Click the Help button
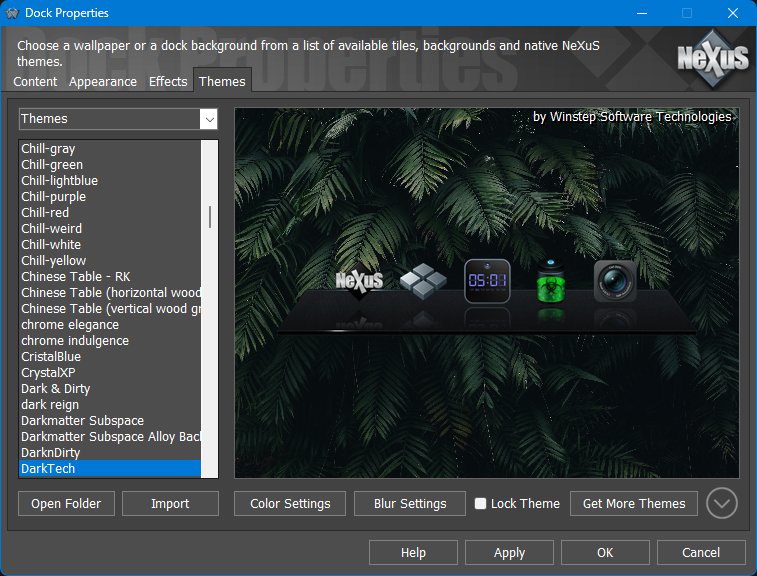 413,552
